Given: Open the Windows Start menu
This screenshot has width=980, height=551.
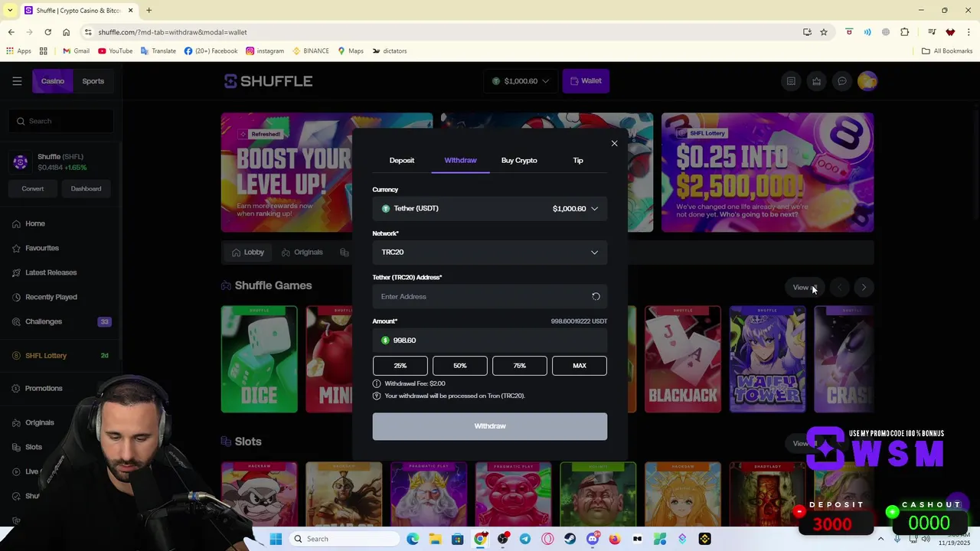Looking at the screenshot, I should coord(276,539).
